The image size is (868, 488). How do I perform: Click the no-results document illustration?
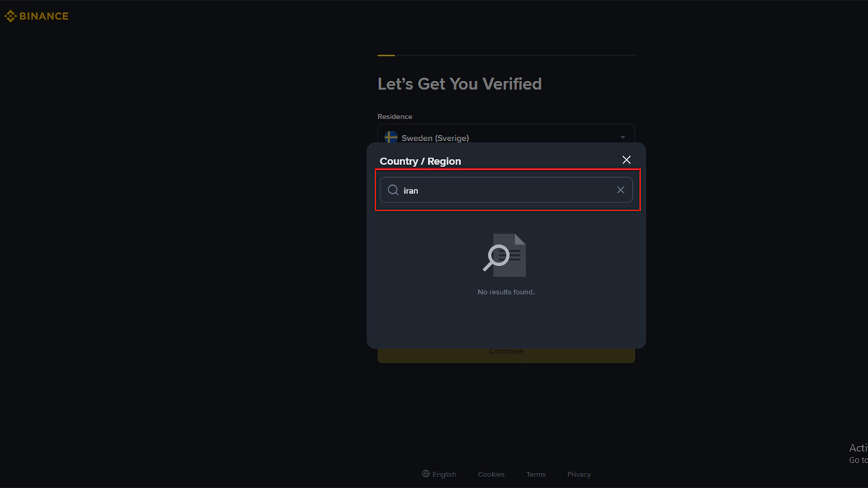[x=506, y=255]
